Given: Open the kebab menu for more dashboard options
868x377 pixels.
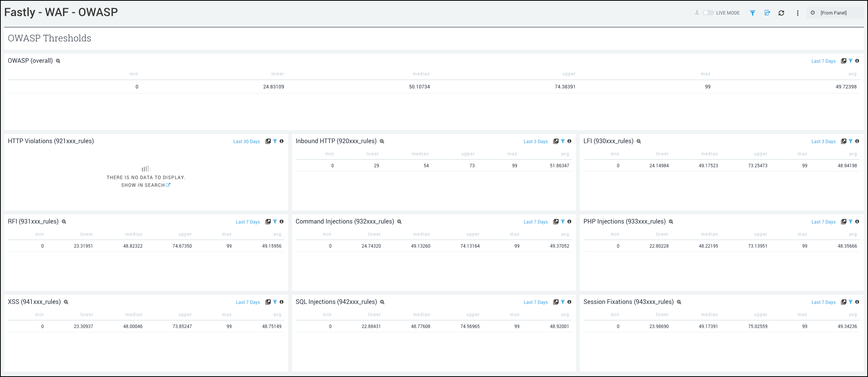Looking at the screenshot, I should click(798, 13).
